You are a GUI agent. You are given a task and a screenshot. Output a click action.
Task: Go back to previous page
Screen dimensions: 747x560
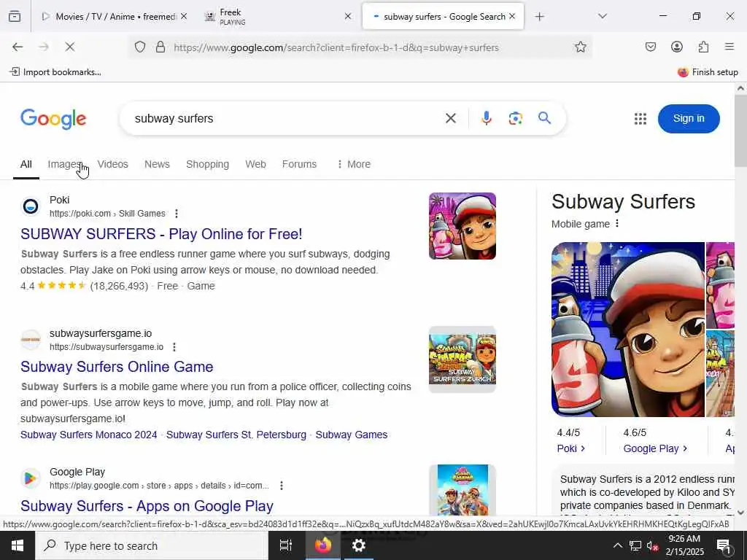(18, 47)
